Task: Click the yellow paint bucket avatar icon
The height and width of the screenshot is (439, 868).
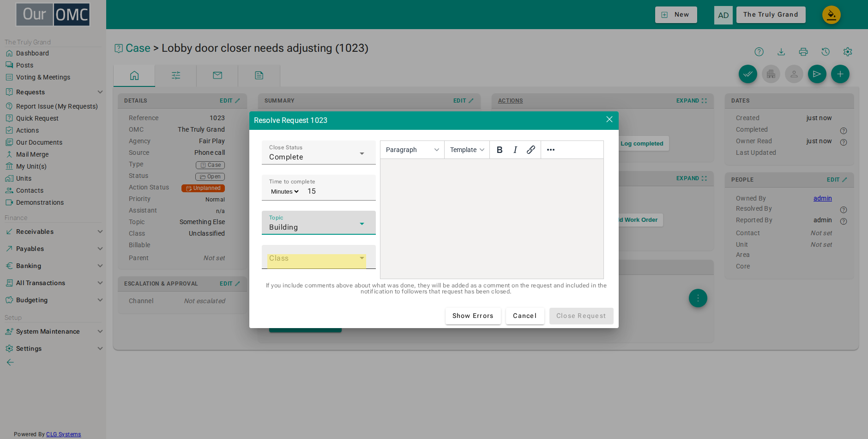Action: point(832,15)
